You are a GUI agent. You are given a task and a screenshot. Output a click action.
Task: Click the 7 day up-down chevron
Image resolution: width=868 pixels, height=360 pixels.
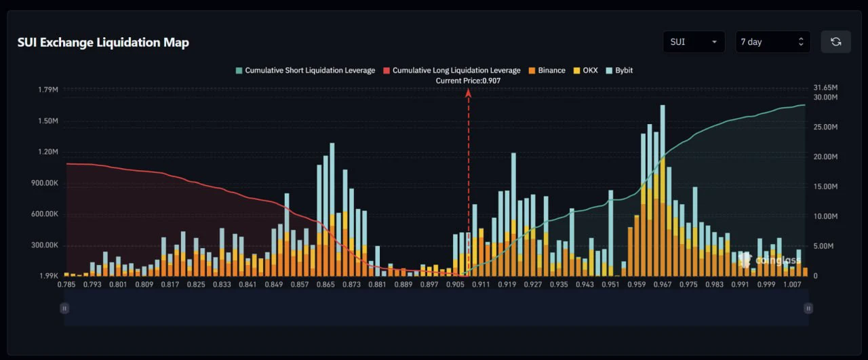(801, 42)
